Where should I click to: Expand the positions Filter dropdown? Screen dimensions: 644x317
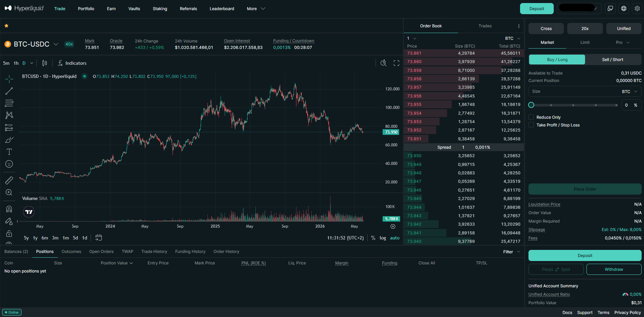[x=512, y=252]
